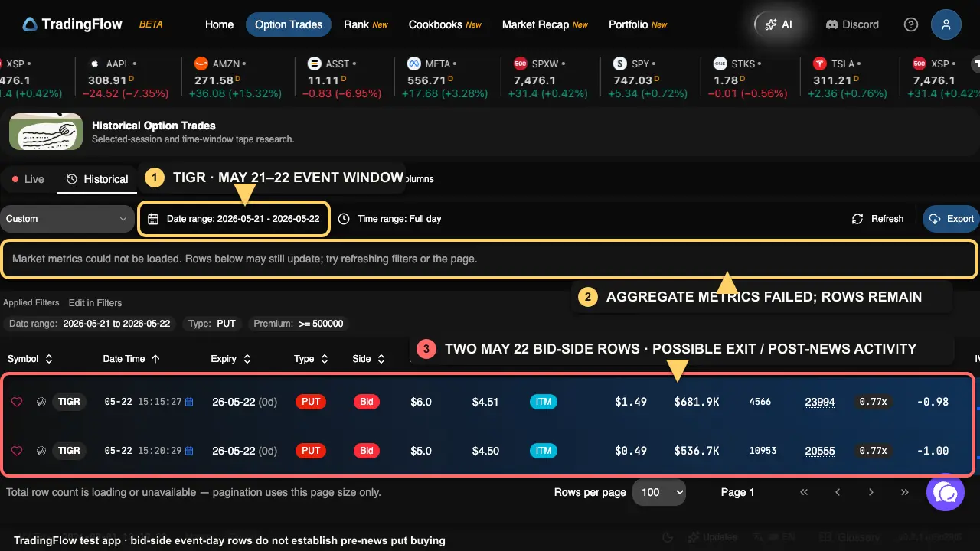This screenshot has width=980, height=551.
Task: Switch to the Live tab
Action: click(x=28, y=179)
